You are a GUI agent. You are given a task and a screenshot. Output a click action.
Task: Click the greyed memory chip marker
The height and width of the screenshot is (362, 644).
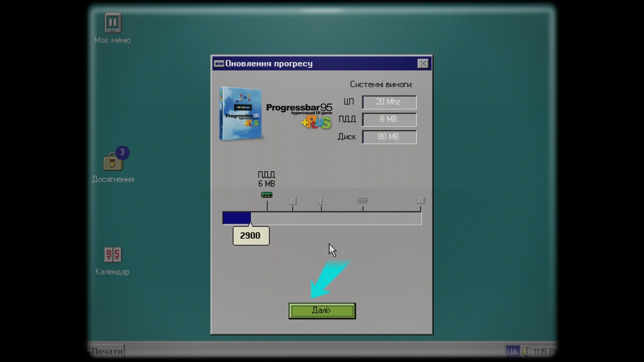click(x=363, y=201)
